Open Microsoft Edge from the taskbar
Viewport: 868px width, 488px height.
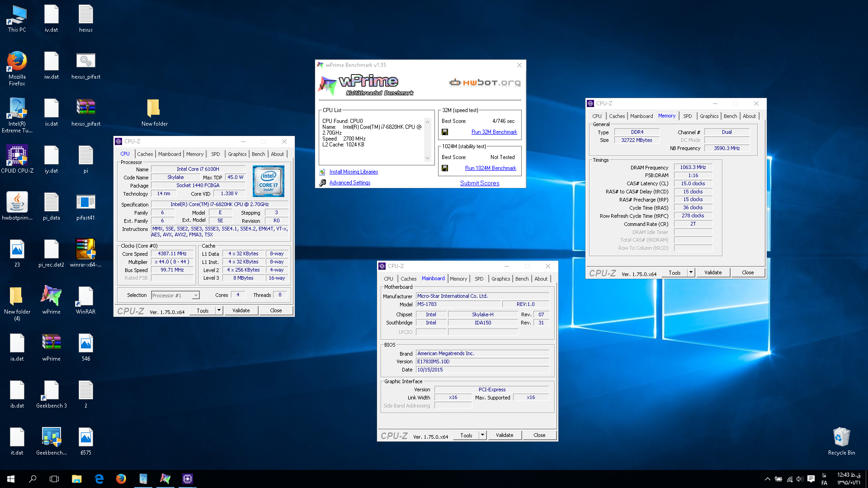tap(99, 479)
